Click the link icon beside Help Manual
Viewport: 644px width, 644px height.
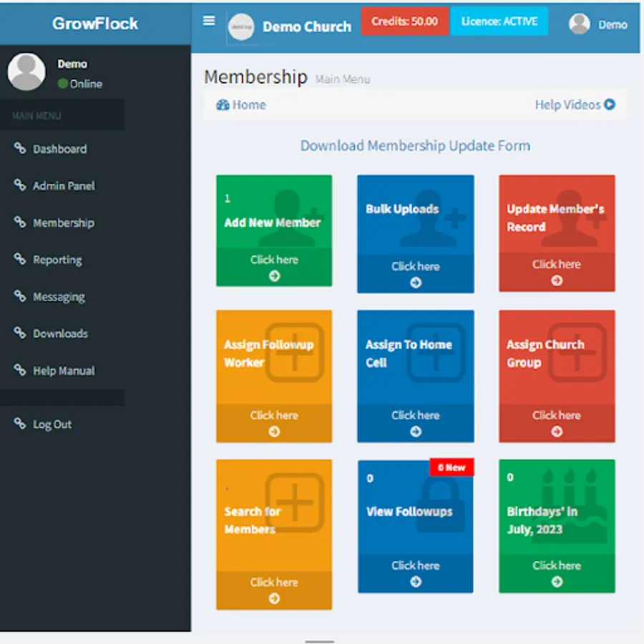pos(20,370)
